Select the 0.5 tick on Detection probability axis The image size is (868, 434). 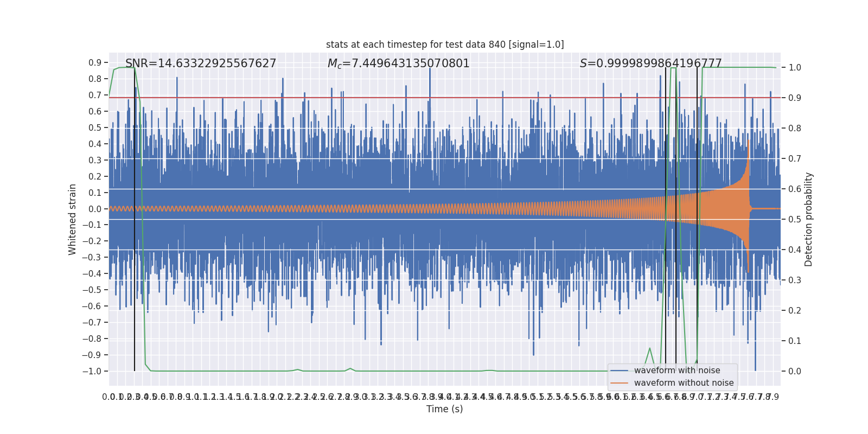(795, 220)
